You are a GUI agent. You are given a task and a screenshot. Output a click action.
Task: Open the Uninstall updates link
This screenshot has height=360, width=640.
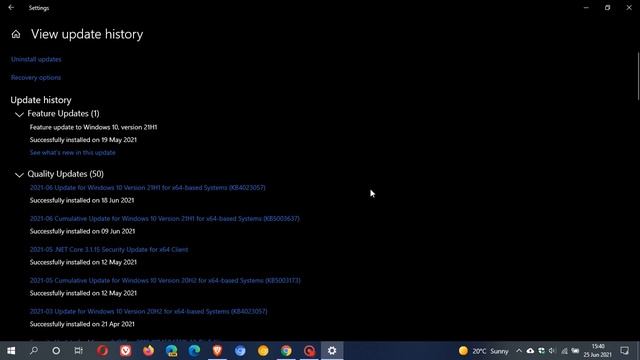[x=36, y=59]
